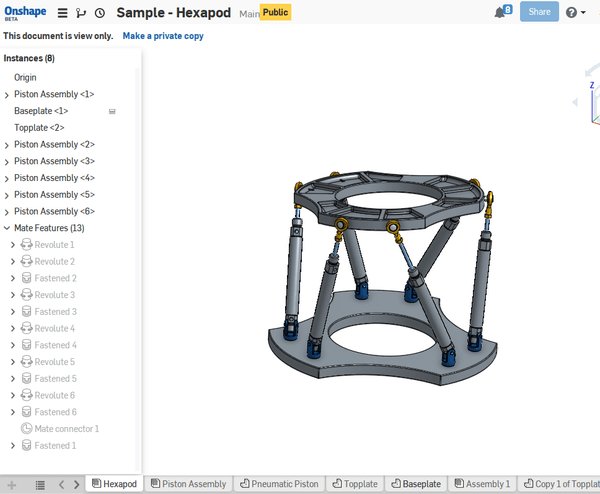Click the add new tab plus icon
Image resolution: width=600 pixels, height=494 pixels.
pyautogui.click(x=12, y=485)
